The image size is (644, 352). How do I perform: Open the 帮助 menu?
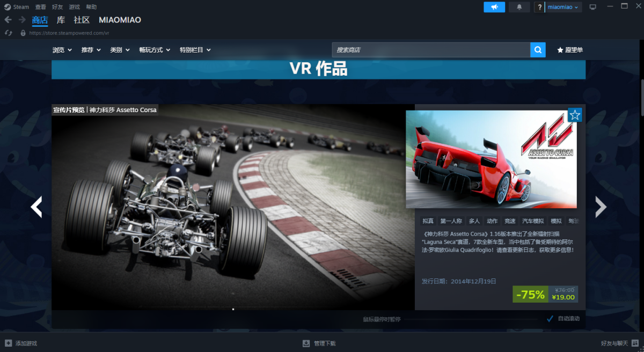coord(91,7)
